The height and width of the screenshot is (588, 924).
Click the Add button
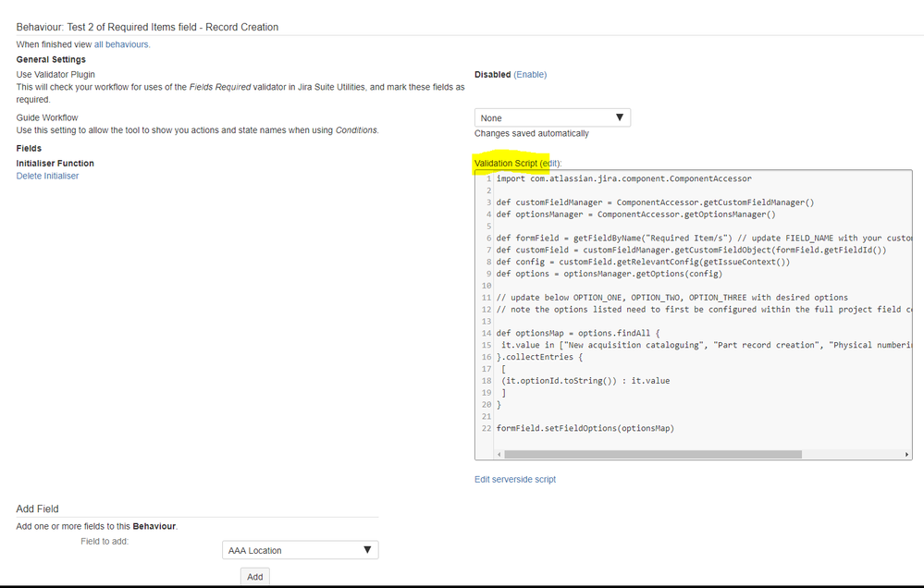tap(254, 576)
